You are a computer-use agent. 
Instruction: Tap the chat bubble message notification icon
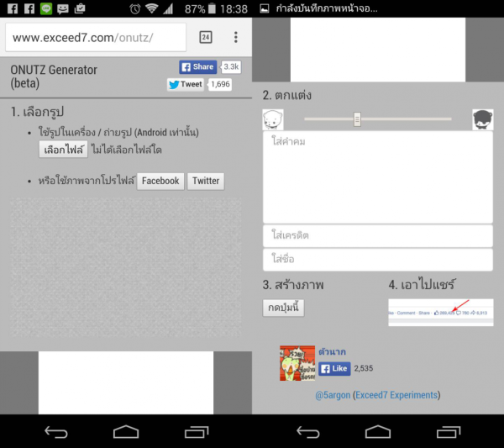coord(63,8)
